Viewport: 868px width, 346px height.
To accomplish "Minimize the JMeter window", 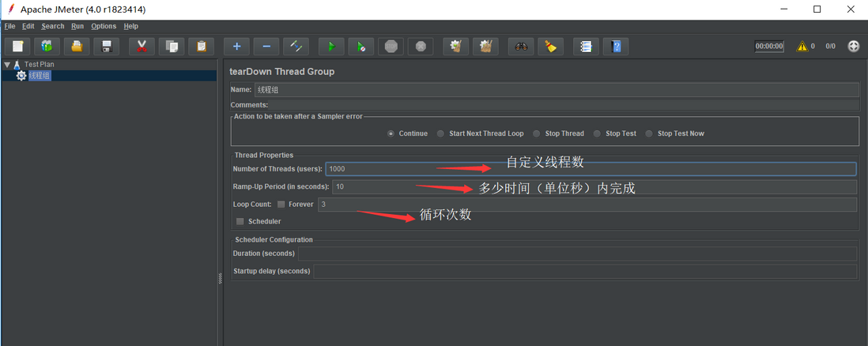I will [x=783, y=9].
